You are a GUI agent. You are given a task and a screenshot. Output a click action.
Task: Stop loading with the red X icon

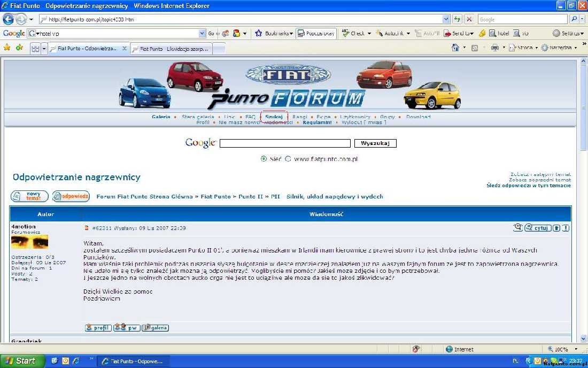(x=469, y=19)
